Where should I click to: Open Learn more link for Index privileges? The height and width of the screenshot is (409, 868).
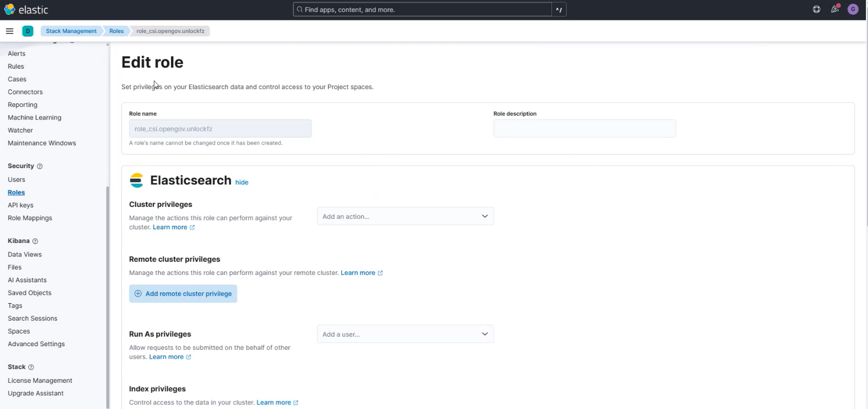274,403
